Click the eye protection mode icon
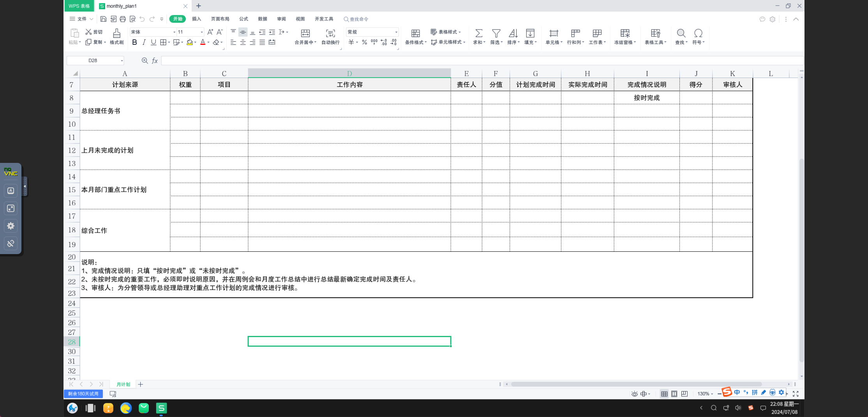The height and width of the screenshot is (417, 868). [x=634, y=394]
